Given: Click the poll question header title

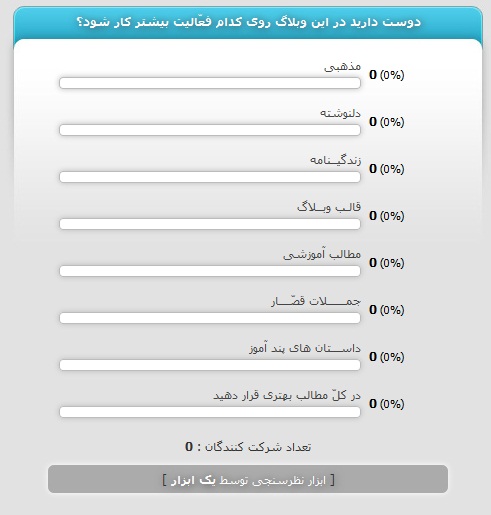Looking at the screenshot, I should coord(249,22).
